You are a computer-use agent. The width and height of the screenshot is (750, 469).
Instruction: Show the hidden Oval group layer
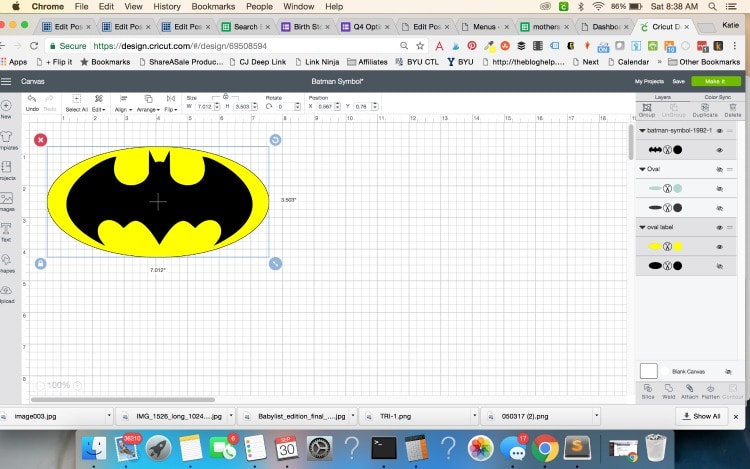pos(719,169)
